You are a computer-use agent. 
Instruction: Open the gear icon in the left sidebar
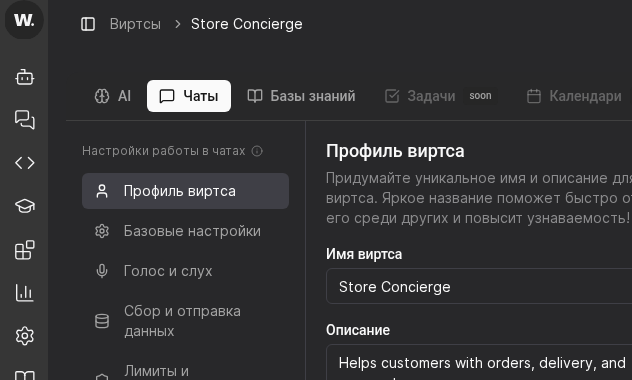[25, 336]
